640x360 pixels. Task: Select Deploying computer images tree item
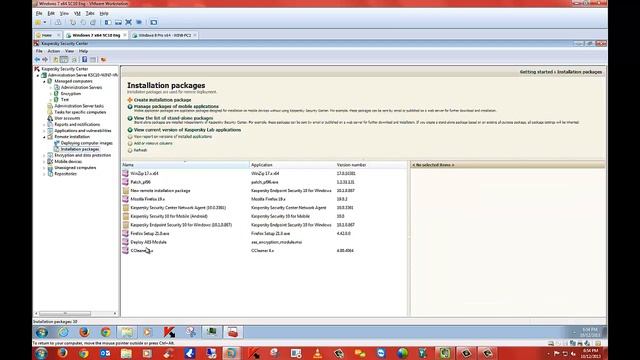point(87,143)
